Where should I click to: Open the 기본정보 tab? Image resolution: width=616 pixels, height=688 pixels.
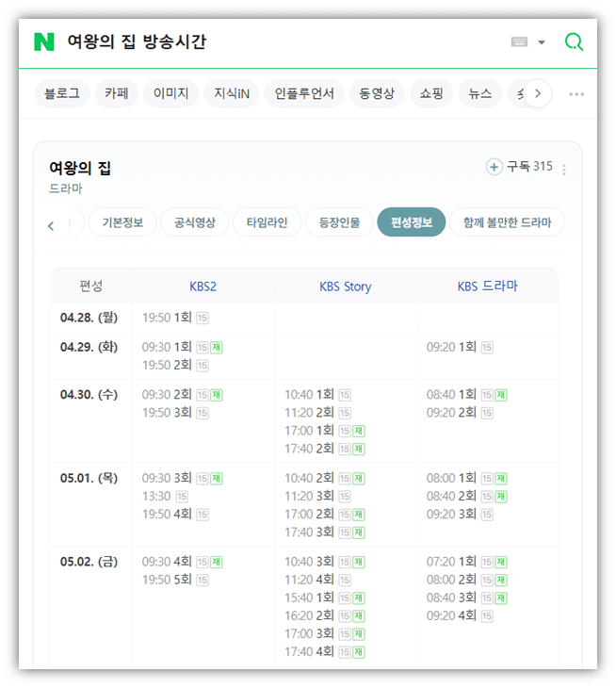[x=122, y=222]
